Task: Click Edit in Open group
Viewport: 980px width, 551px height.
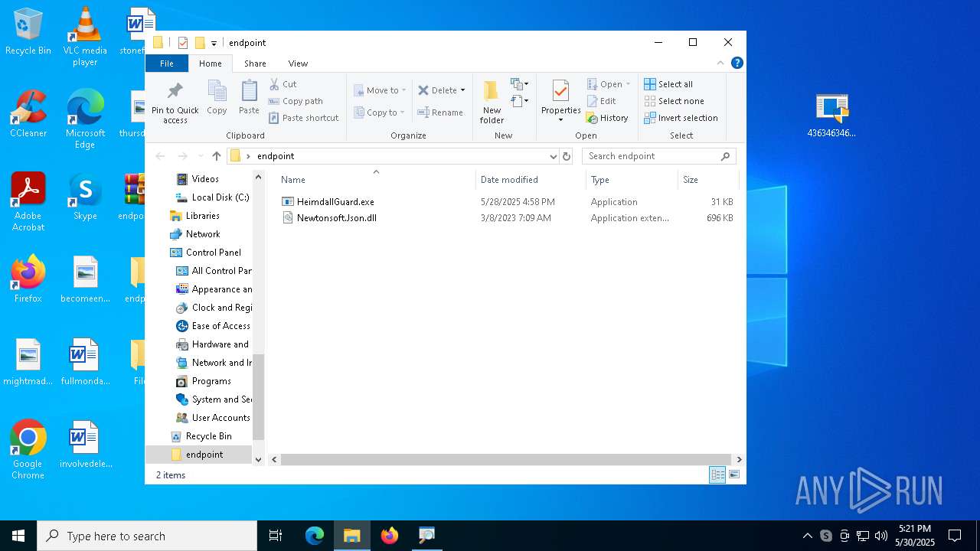Action: [x=601, y=101]
